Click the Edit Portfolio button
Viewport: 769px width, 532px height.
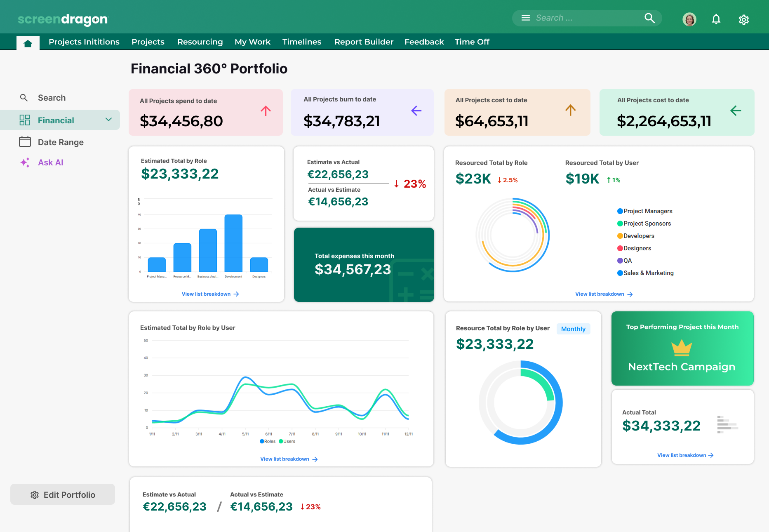coord(63,494)
